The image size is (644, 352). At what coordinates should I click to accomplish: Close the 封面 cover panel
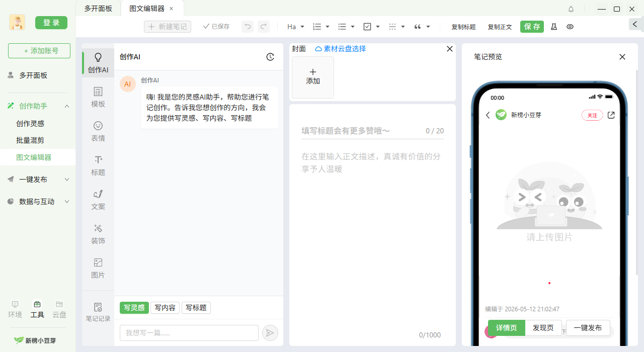point(450,49)
